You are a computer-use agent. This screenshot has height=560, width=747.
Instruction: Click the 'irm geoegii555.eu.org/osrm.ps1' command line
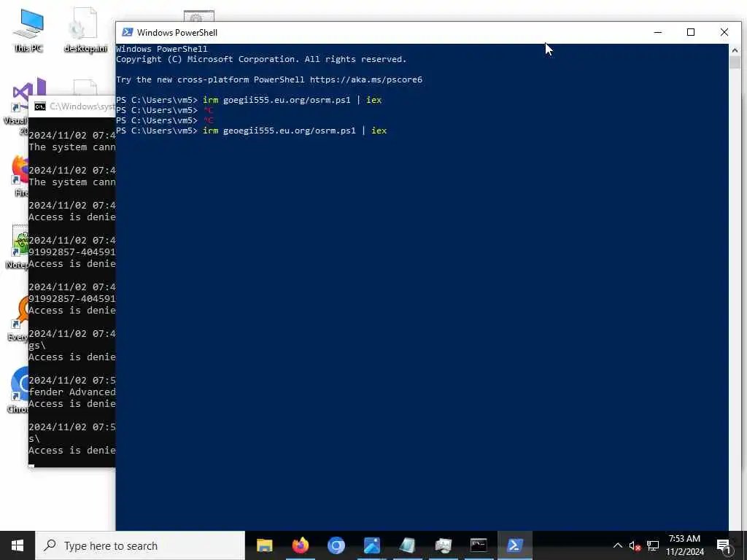coord(295,131)
